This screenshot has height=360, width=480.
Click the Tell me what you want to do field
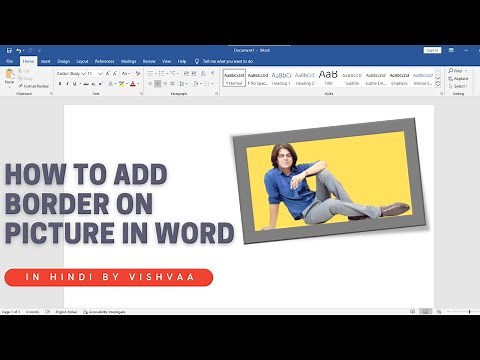coord(228,61)
